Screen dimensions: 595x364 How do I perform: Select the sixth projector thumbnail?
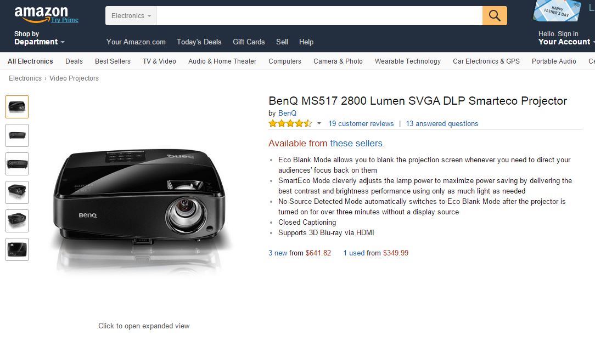pyautogui.click(x=17, y=249)
